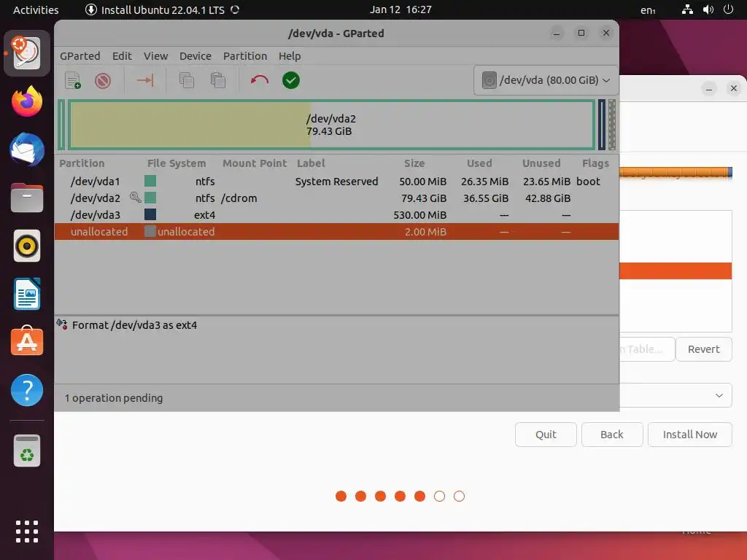Image resolution: width=747 pixels, height=560 pixels.
Task: Click Install Now in installer
Action: click(690, 435)
